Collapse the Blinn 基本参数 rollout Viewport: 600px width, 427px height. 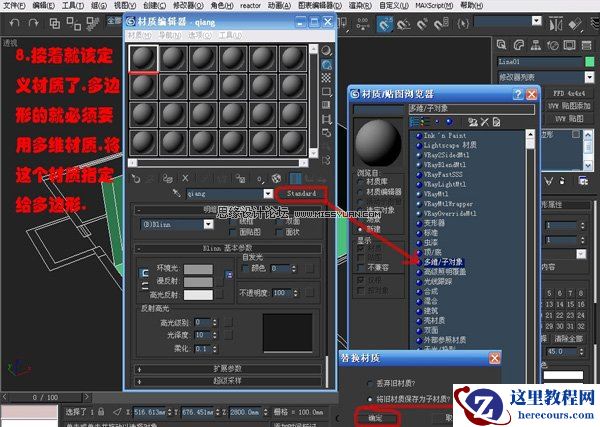[x=228, y=249]
